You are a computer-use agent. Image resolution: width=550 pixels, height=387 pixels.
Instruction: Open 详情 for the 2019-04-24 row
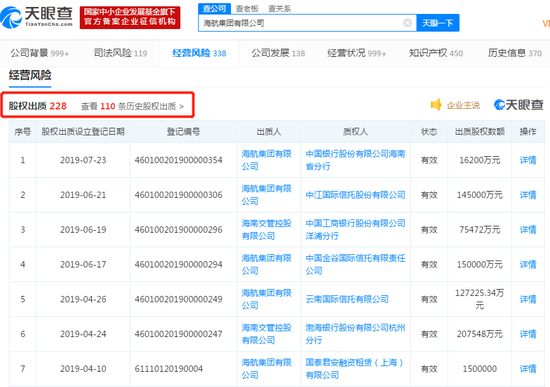[x=528, y=334]
